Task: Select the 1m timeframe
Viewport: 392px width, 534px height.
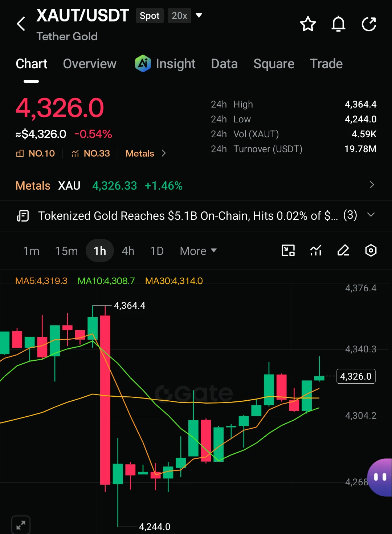Action: click(31, 251)
